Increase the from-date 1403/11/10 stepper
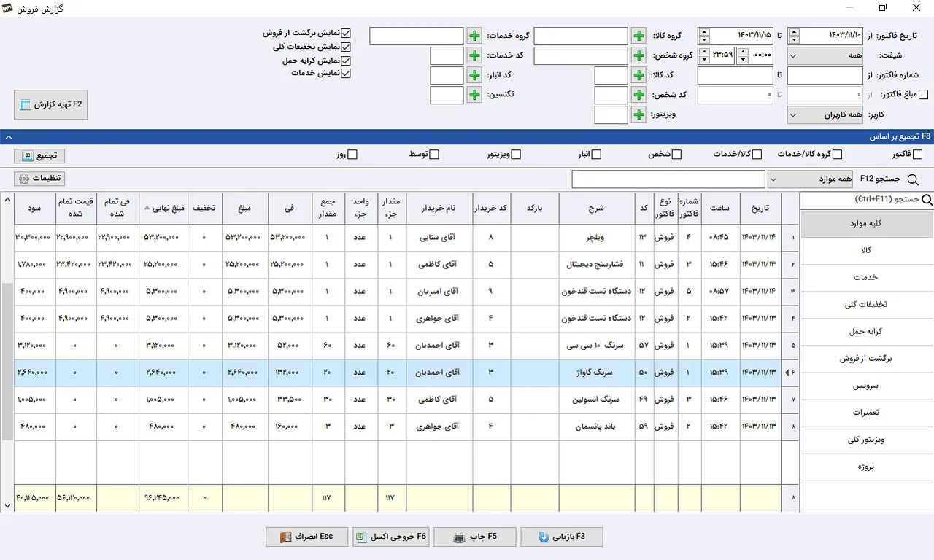This screenshot has height=560, width=934. pyautogui.click(x=795, y=32)
